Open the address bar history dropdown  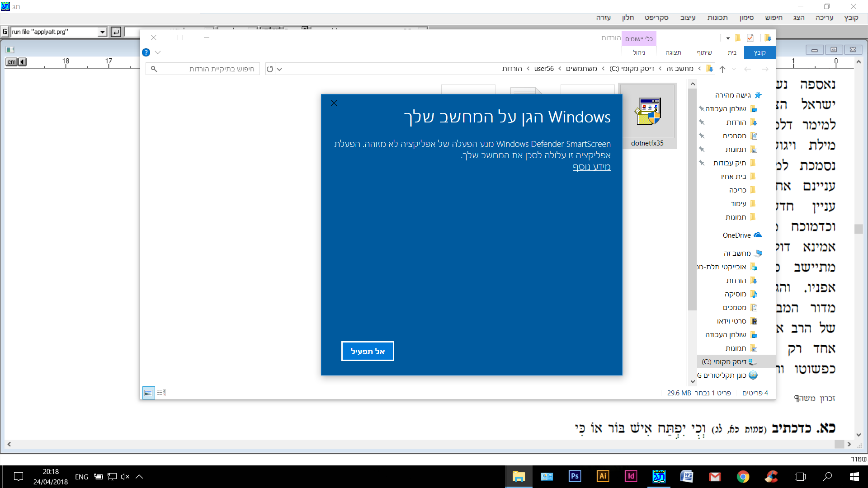coord(279,69)
